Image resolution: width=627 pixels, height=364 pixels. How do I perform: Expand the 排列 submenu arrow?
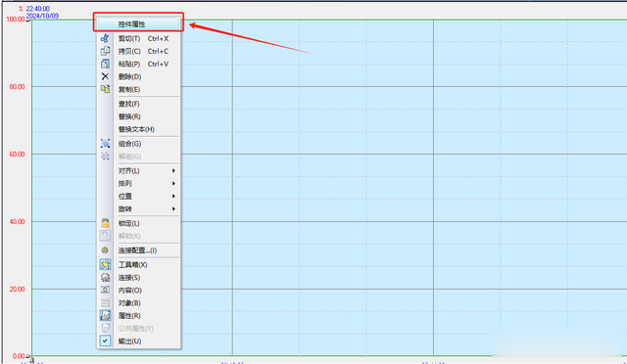(173, 183)
